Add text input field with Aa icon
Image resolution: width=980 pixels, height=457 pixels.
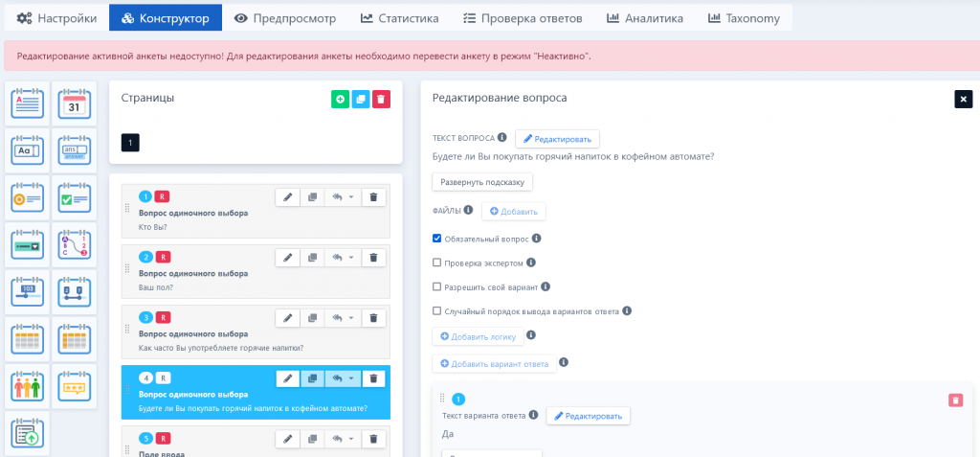point(27,150)
